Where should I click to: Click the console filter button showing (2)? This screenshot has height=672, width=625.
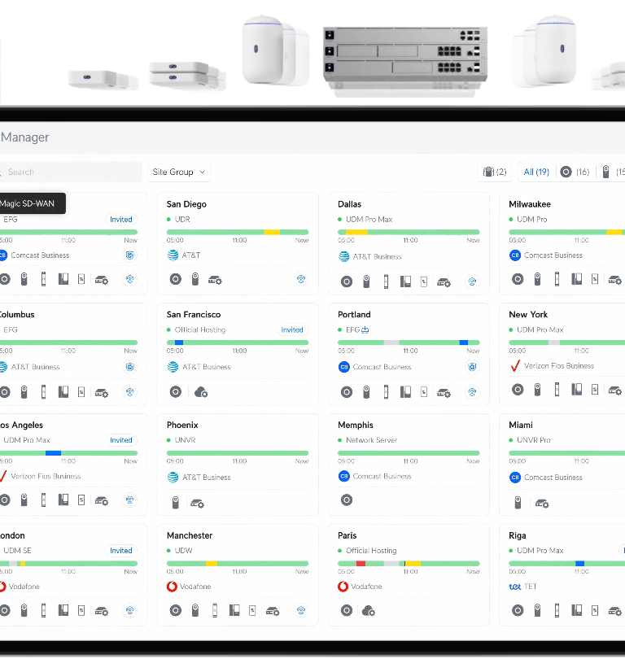(x=495, y=172)
